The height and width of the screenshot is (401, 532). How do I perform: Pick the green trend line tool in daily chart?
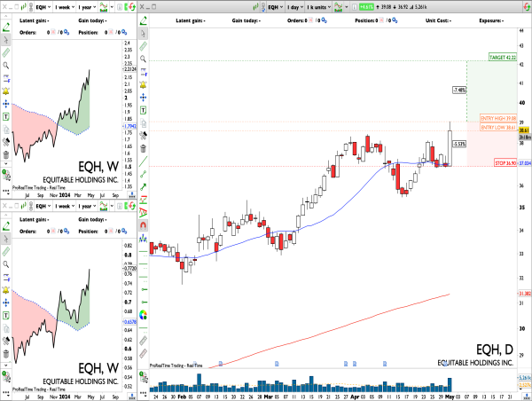click(143, 161)
